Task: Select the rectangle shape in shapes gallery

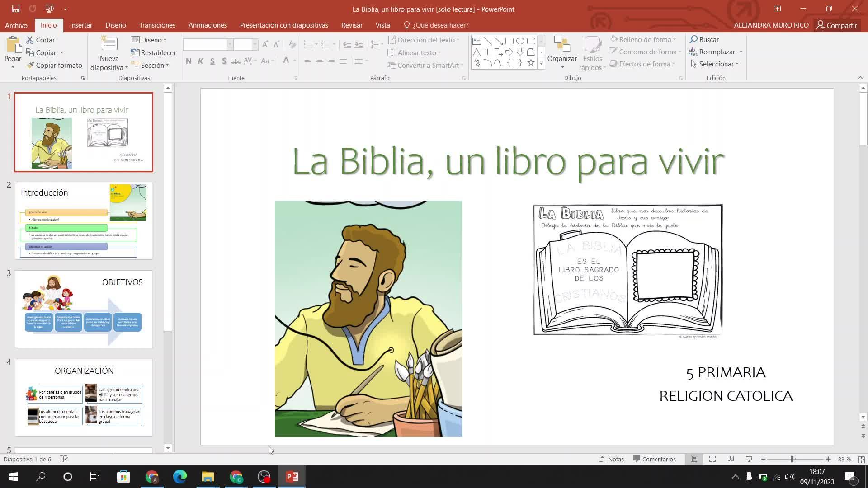Action: tap(509, 41)
